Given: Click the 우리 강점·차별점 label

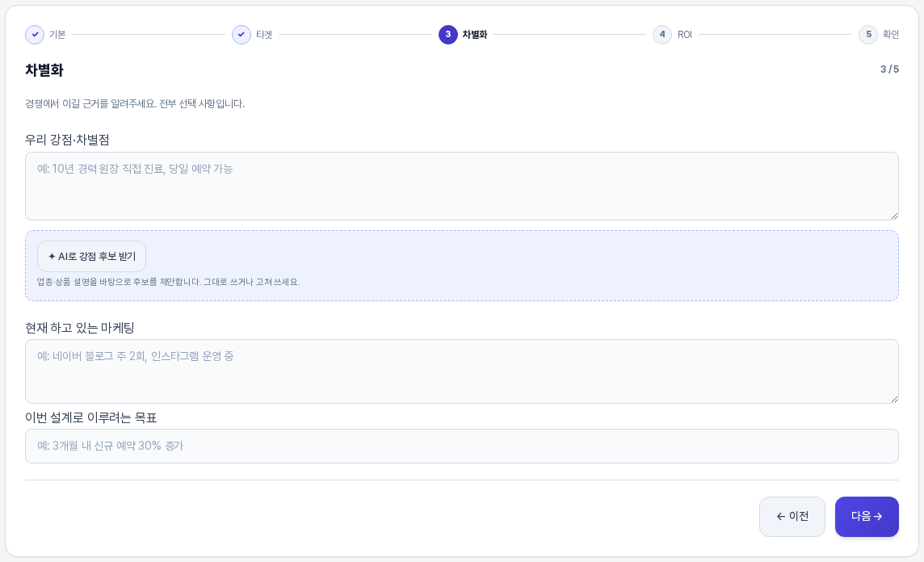Looking at the screenshot, I should [67, 140].
